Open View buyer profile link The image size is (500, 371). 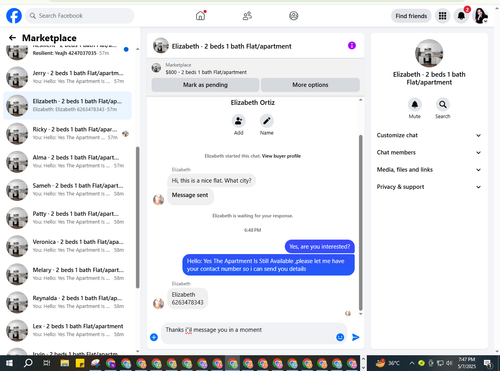coord(281,156)
